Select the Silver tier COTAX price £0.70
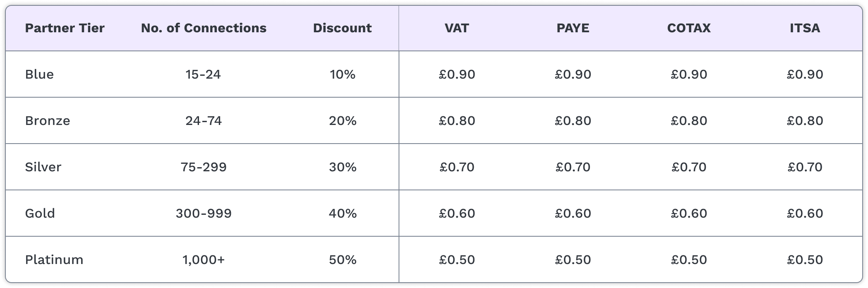Viewport: 868px width, 288px height. [x=689, y=167]
